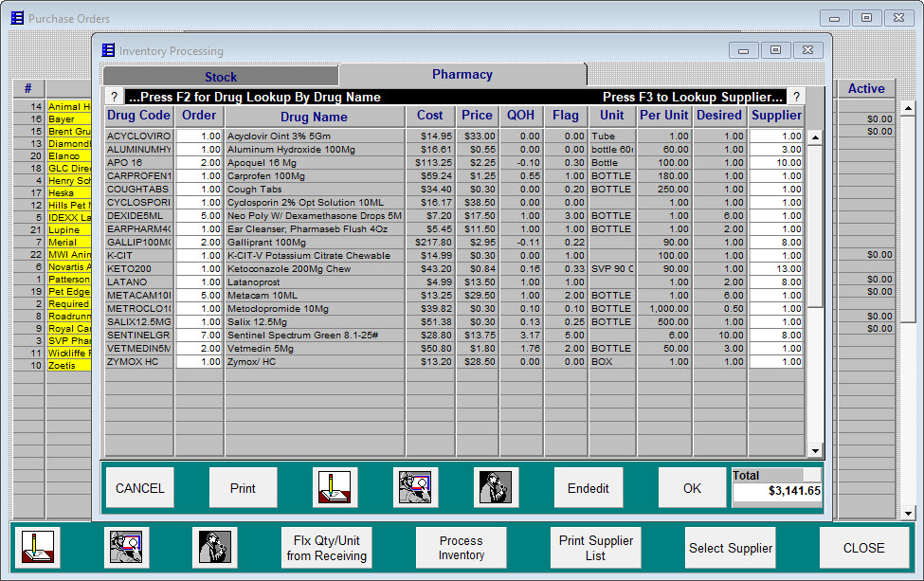Click the Supplier field for GALLIP100MG row
The width and height of the screenshot is (924, 581).
[x=776, y=243]
